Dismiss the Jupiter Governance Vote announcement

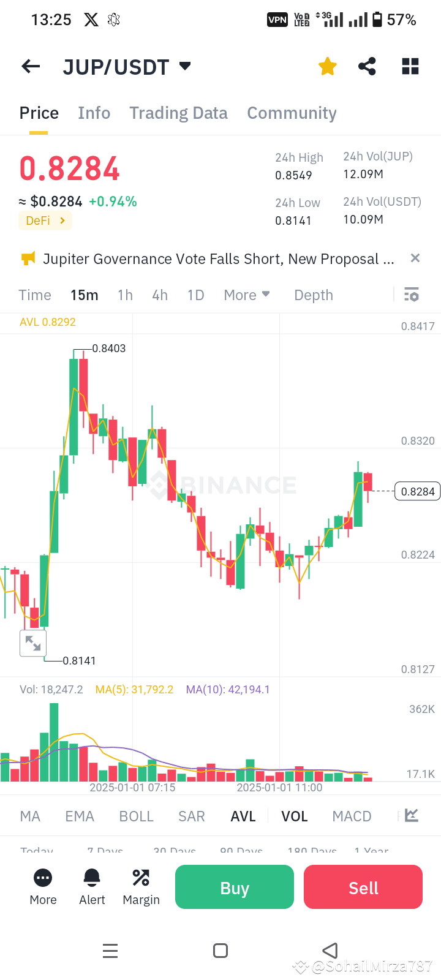tap(415, 258)
